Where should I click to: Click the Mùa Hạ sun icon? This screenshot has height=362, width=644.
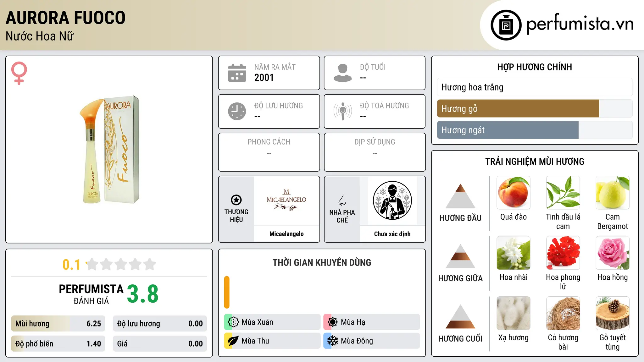click(x=333, y=322)
